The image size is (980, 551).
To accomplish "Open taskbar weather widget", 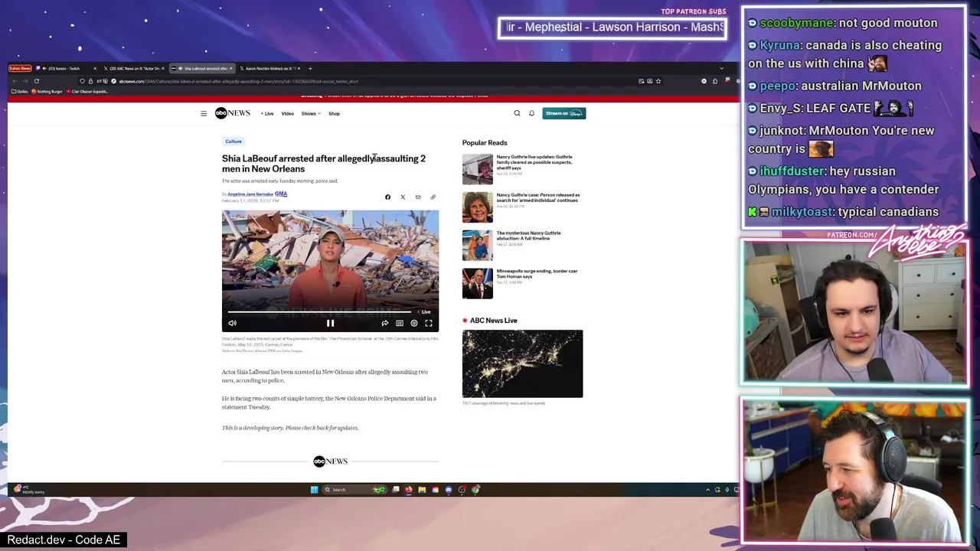I will (x=28, y=490).
